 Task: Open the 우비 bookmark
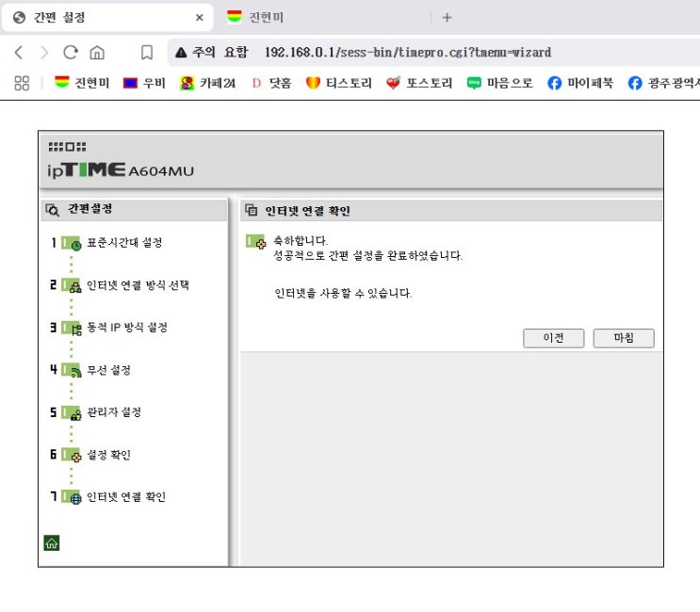pyautogui.click(x=144, y=83)
